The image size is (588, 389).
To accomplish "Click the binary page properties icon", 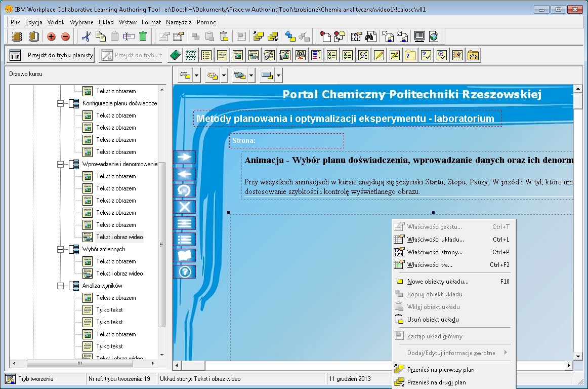I will 356,36.
